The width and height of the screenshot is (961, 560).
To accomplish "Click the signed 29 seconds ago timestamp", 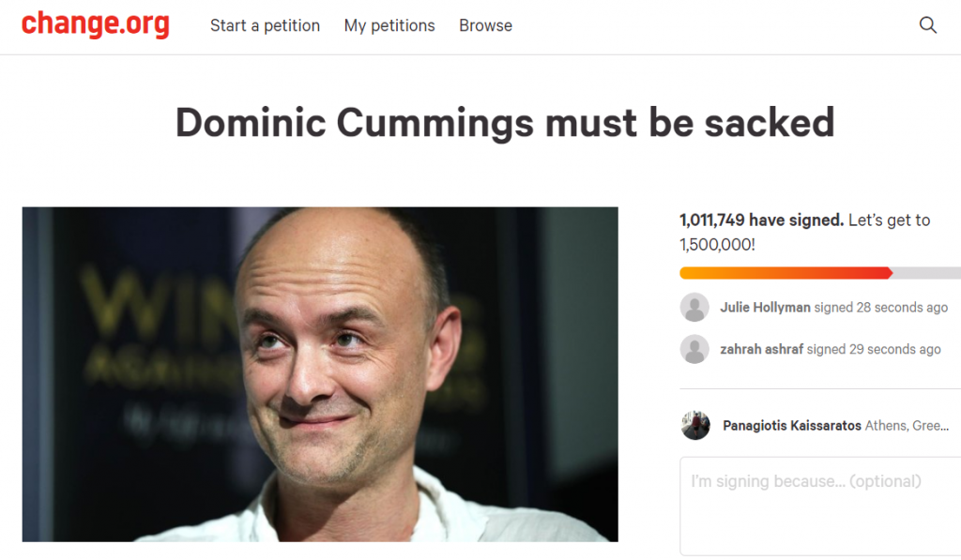I will (874, 349).
